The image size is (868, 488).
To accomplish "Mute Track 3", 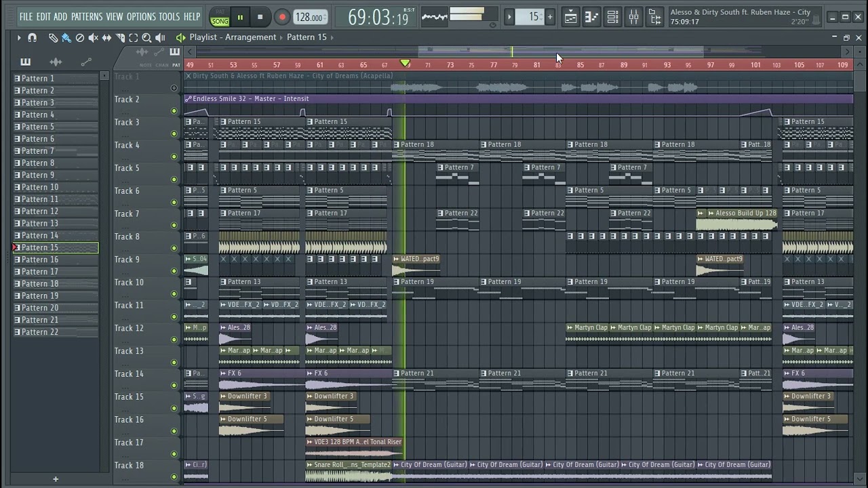I will coord(174,134).
